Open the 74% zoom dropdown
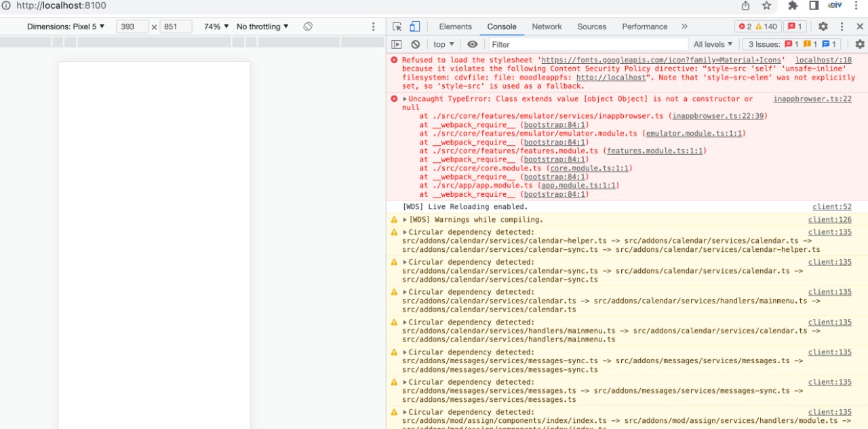Image resolution: width=868 pixels, height=429 pixels. click(x=215, y=26)
